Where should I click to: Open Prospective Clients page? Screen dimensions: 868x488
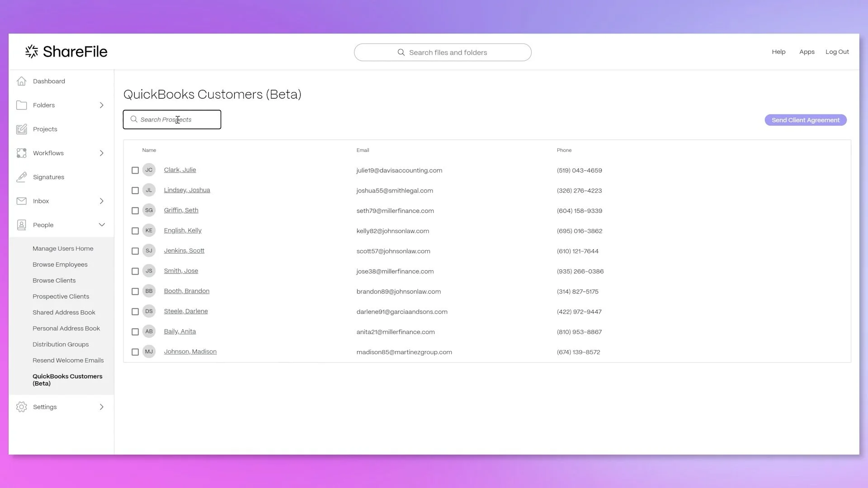coord(61,296)
